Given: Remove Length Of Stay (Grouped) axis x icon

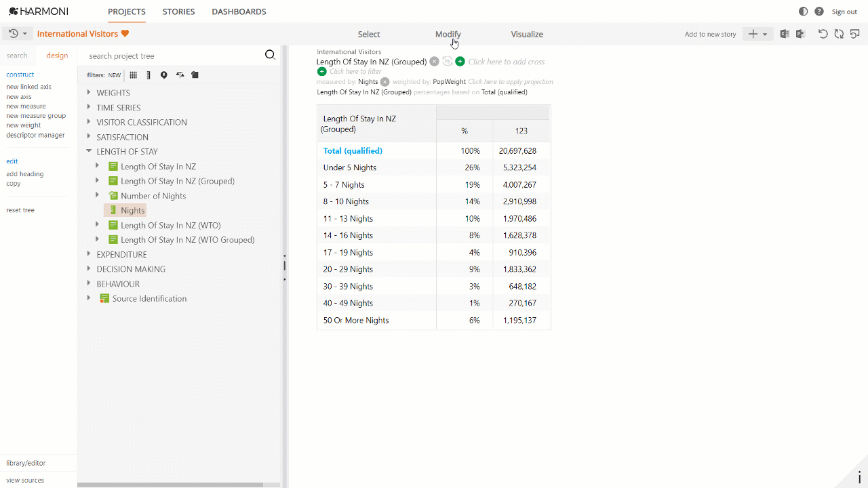Looking at the screenshot, I should click(434, 62).
